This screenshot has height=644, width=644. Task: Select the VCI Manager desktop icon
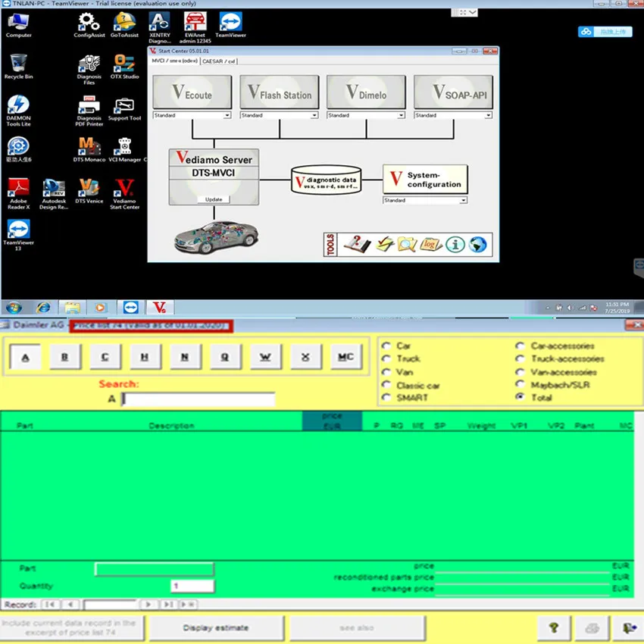click(x=124, y=150)
